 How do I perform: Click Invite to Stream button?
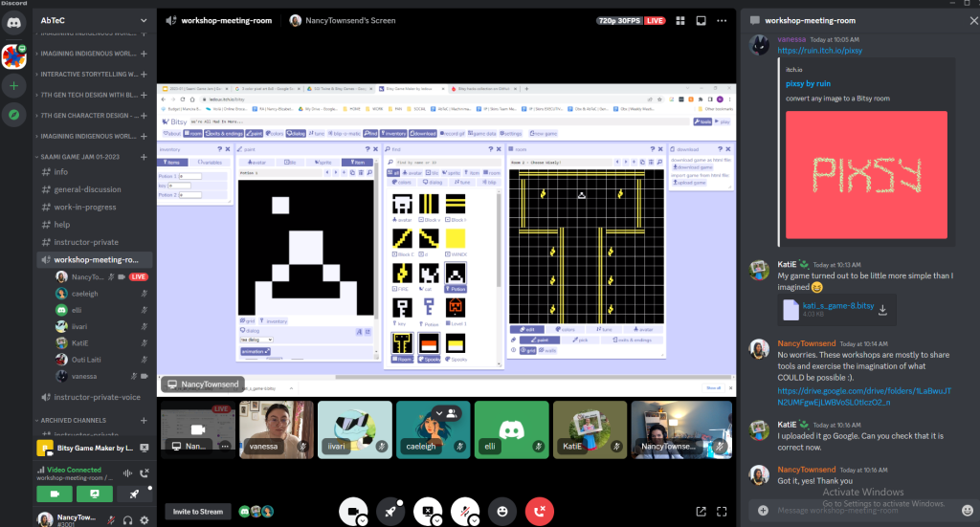click(x=198, y=512)
